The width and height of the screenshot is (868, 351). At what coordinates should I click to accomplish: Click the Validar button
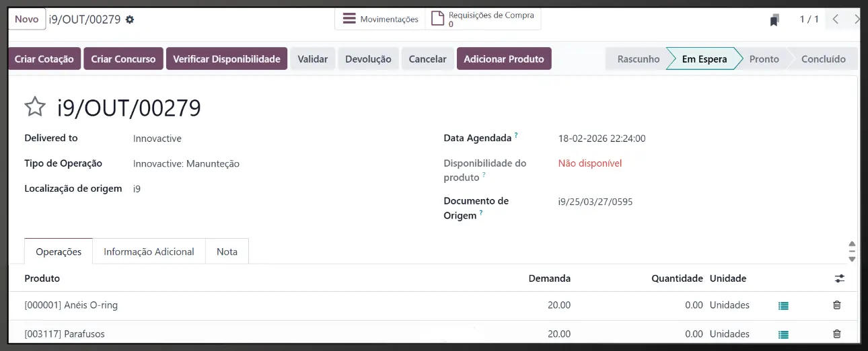click(x=313, y=58)
